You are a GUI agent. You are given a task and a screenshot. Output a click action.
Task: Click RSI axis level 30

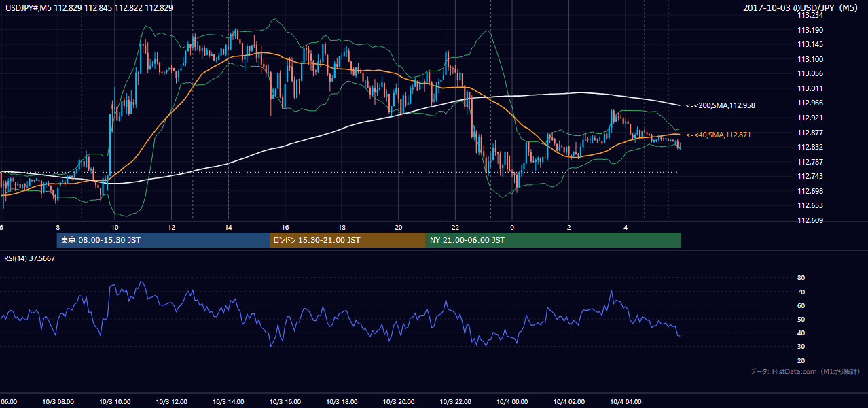pos(801,347)
